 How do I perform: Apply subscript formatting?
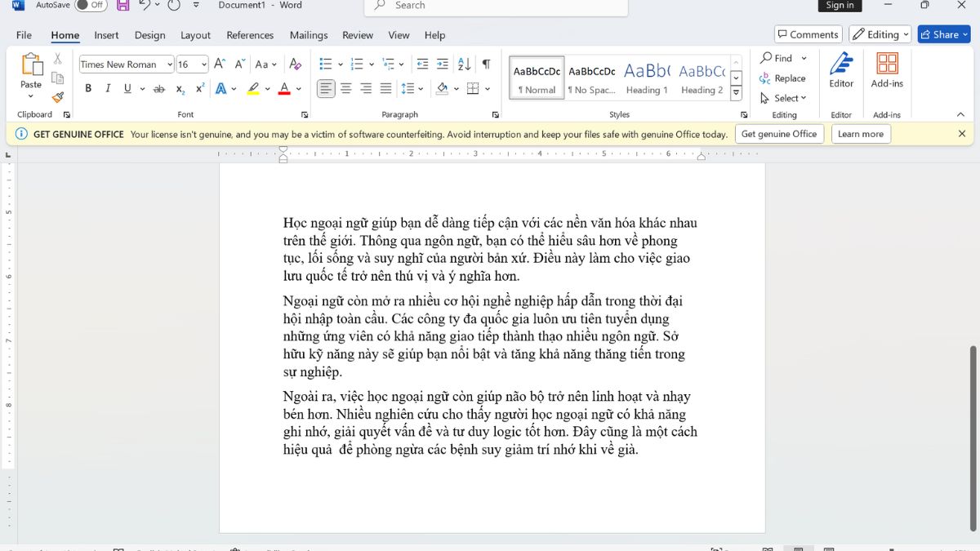(180, 88)
